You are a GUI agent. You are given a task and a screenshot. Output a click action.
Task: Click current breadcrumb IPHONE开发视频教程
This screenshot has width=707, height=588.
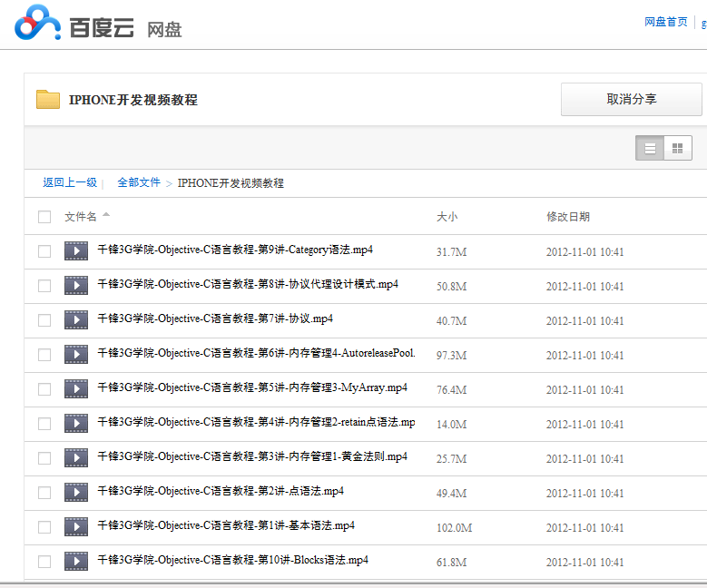tap(231, 183)
